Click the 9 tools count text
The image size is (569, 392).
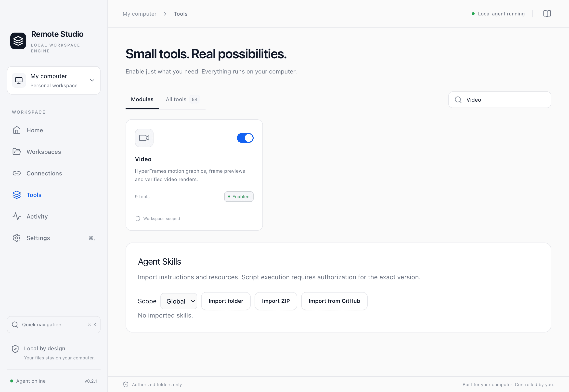(x=142, y=197)
